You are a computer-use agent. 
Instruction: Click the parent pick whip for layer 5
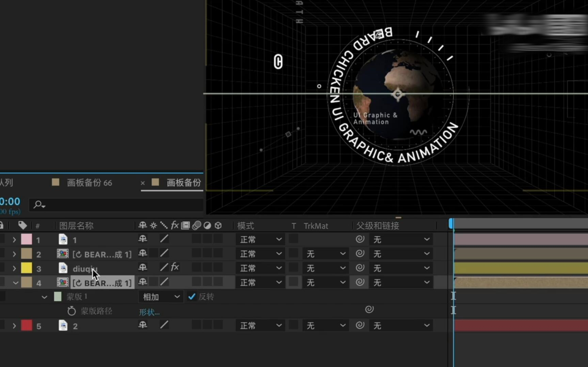(360, 325)
